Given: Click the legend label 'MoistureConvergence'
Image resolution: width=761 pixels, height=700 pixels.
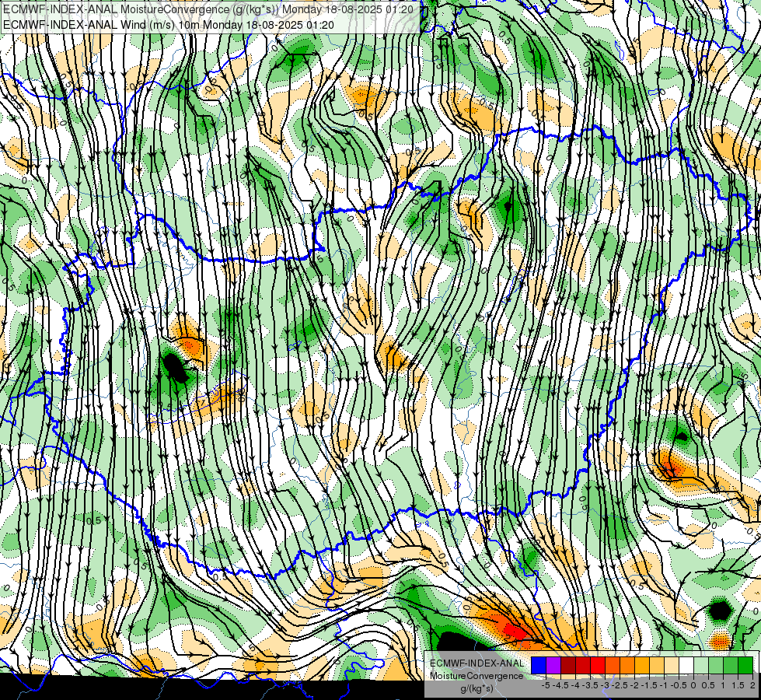Looking at the screenshot, I should click(477, 676).
